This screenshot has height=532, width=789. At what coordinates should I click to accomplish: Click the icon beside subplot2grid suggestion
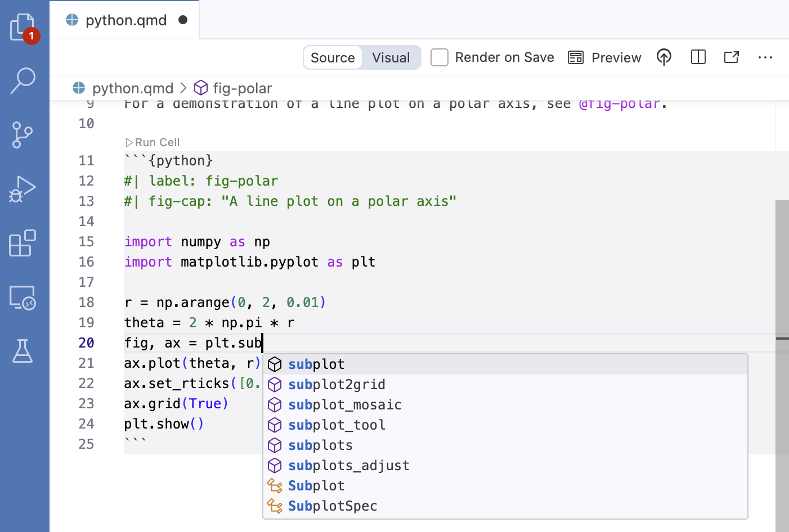[275, 385]
